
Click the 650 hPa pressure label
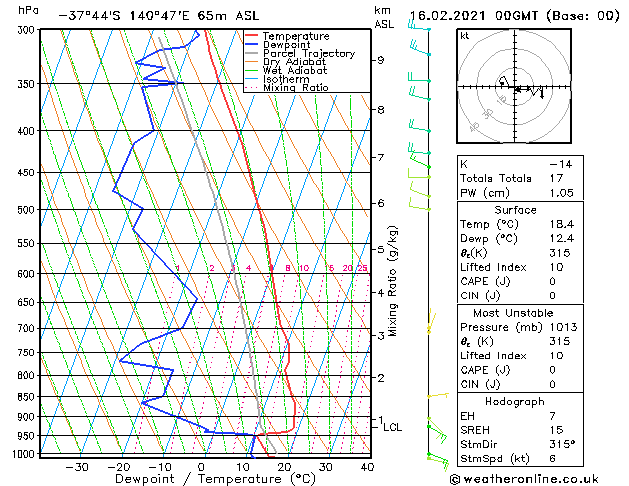pyautogui.click(x=28, y=302)
